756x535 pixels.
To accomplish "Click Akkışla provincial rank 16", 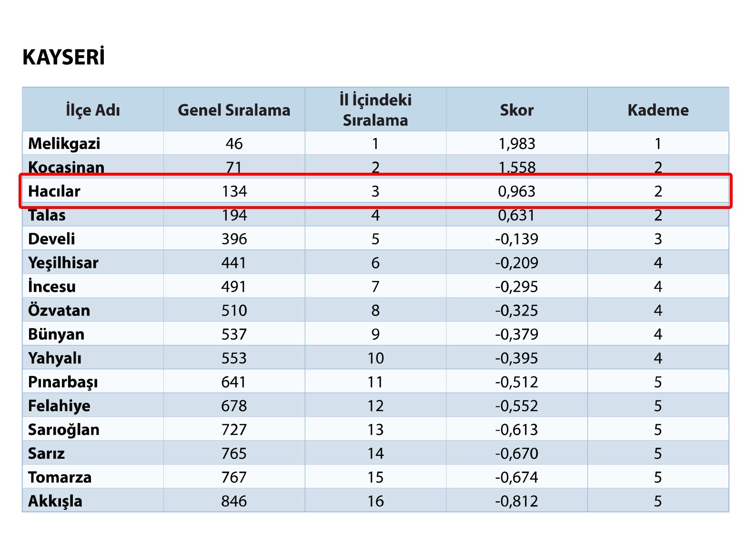I will (x=375, y=501).
